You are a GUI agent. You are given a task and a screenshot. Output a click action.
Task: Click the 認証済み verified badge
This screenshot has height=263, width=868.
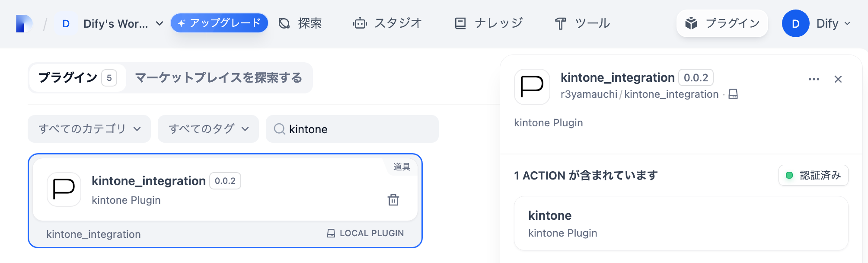tap(813, 176)
